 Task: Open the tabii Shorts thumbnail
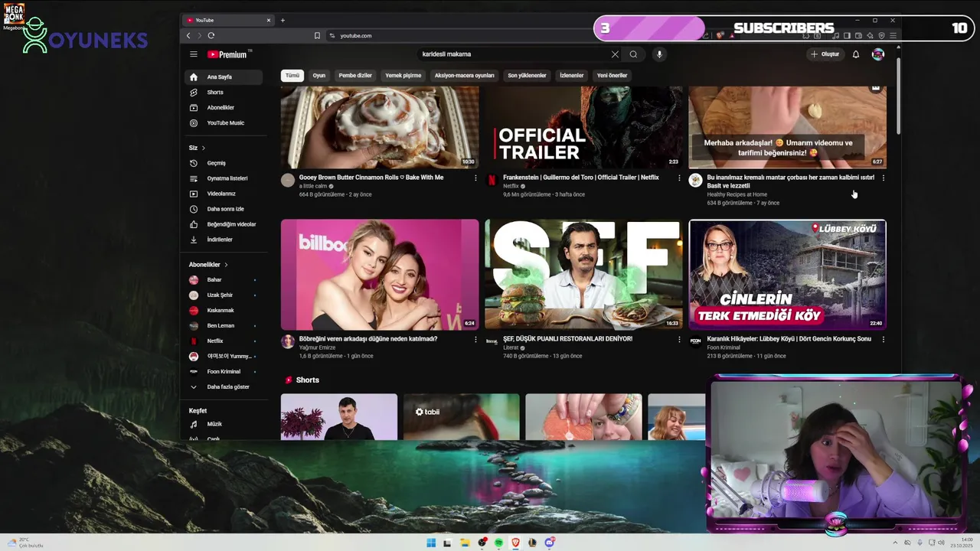pyautogui.click(x=462, y=417)
